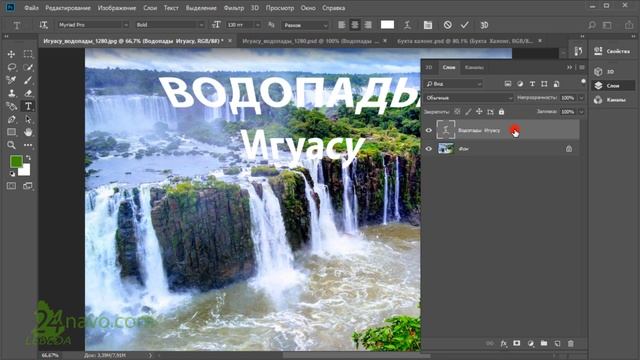This screenshot has width=640, height=360.
Task: Open layer fill dropdown arrow
Action: [x=581, y=111]
